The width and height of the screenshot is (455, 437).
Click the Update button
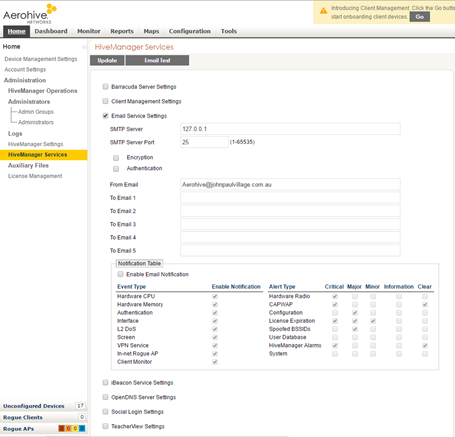pyautogui.click(x=107, y=60)
